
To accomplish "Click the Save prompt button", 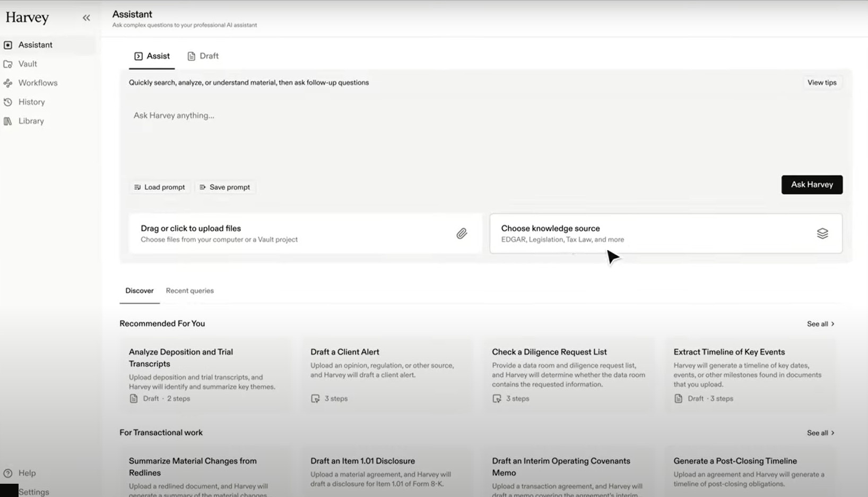I will [224, 187].
